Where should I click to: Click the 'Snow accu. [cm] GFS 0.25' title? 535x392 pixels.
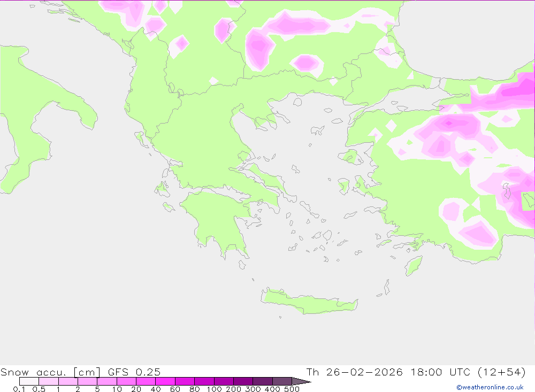80,372
